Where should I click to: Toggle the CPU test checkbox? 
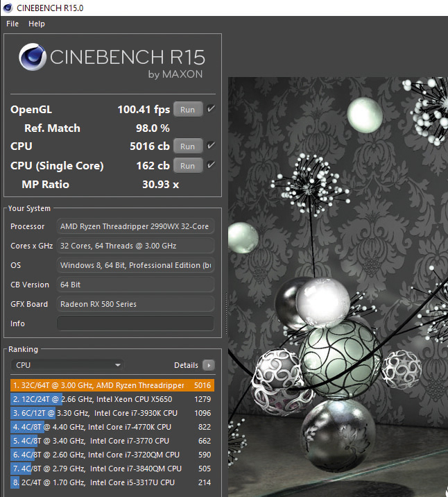pyautogui.click(x=211, y=146)
